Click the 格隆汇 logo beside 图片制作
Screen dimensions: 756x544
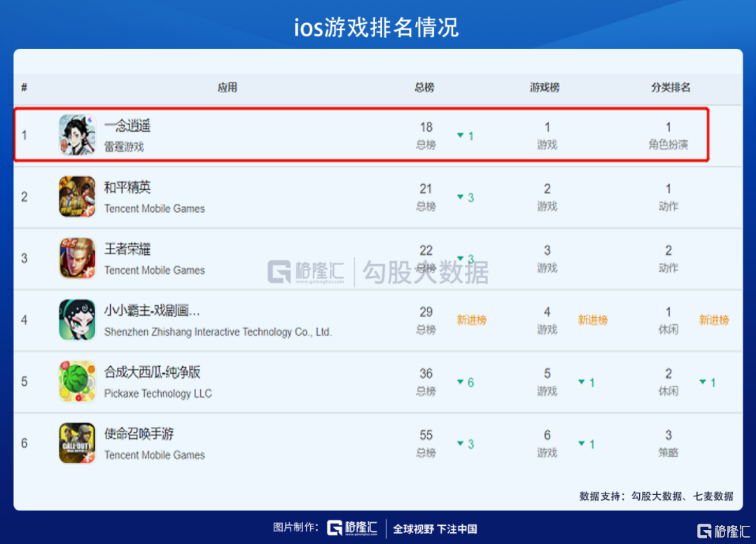(x=352, y=528)
